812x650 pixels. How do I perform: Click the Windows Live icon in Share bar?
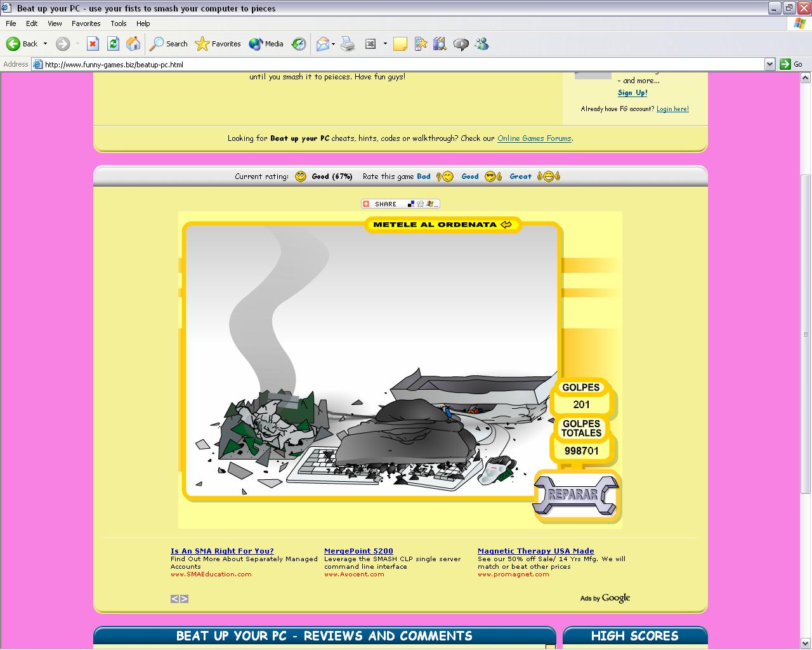(431, 204)
